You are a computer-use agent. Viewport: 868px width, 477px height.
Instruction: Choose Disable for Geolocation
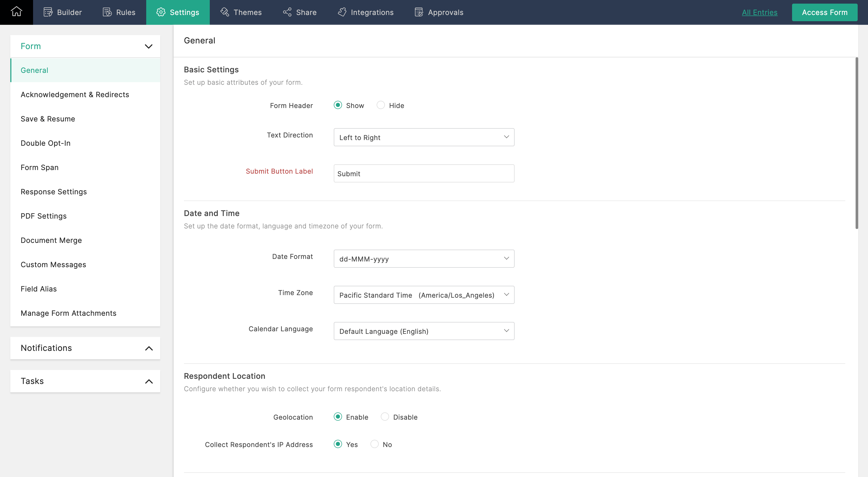(385, 417)
